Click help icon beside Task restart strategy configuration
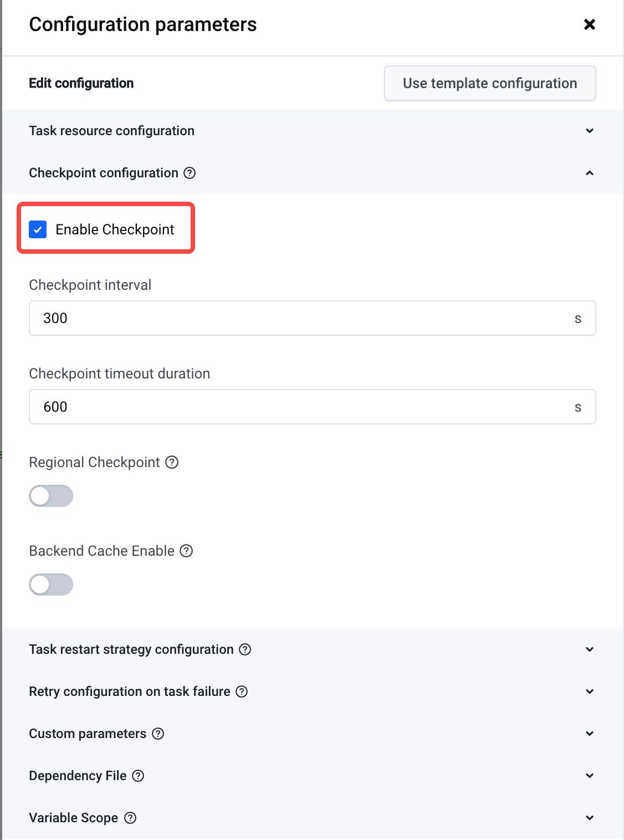Screen dimensions: 624x840 click(245, 649)
